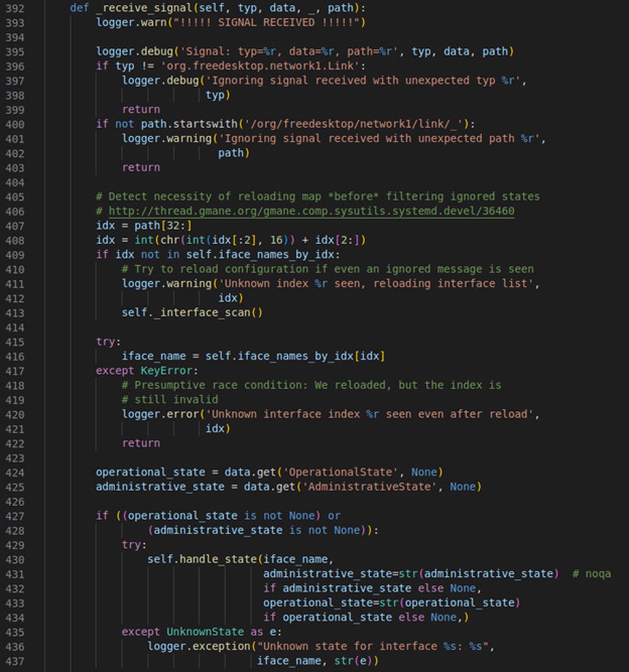Viewport: 629px width, 672px height.
Task: Open the thread.gmane.org URL in the comment
Action: click(x=312, y=211)
